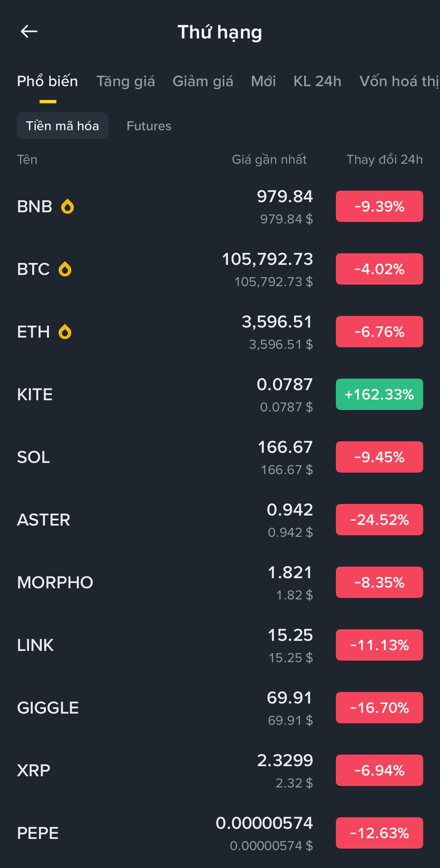440x868 pixels.
Task: Select the Mới tab
Action: [x=263, y=81]
